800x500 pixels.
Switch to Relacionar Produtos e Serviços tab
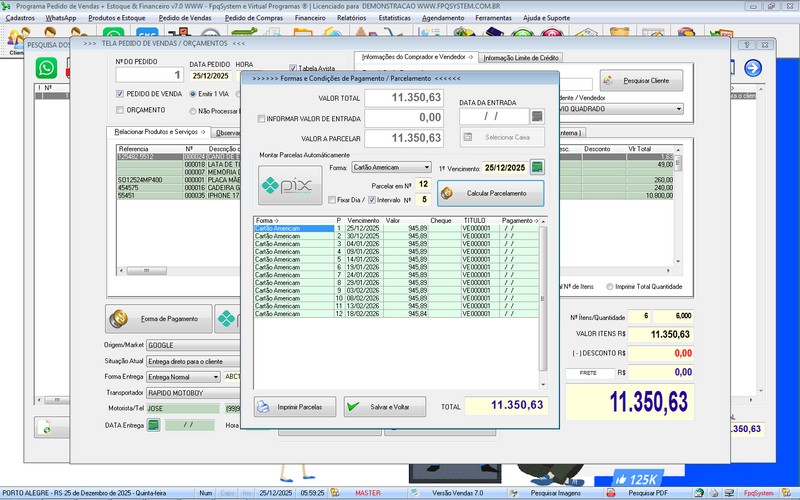point(159,132)
